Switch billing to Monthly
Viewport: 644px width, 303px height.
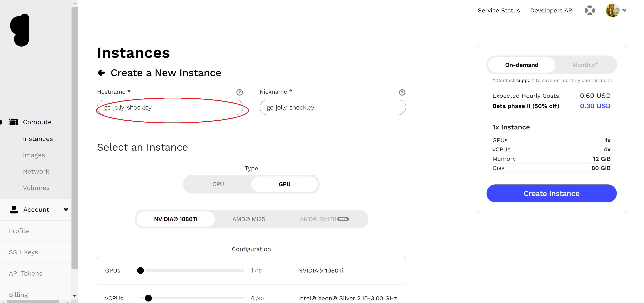coord(585,65)
